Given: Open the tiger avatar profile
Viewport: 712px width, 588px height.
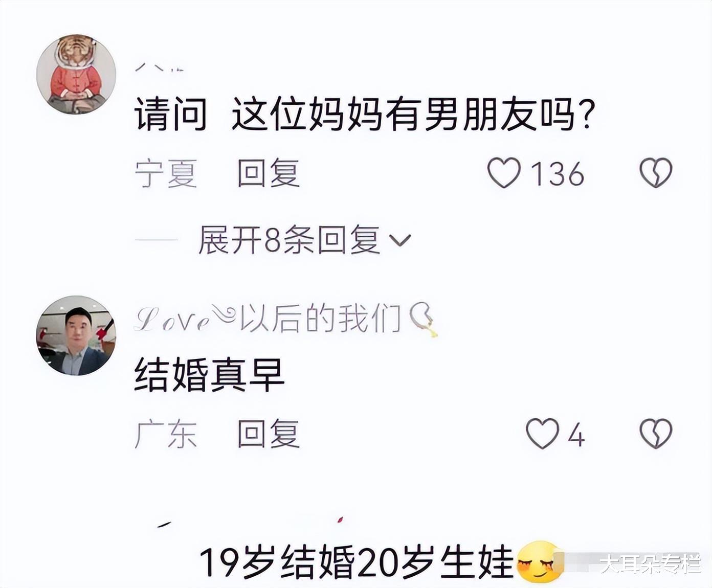Looking at the screenshot, I should tap(76, 75).
